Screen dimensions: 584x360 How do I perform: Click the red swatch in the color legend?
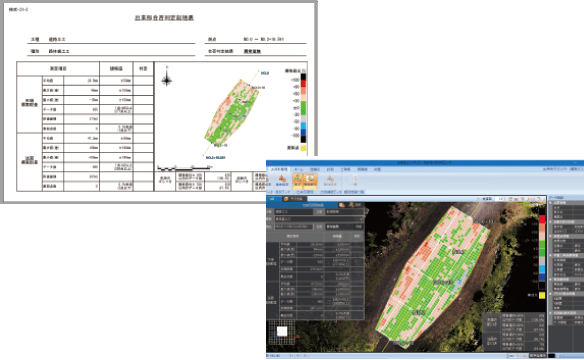[x=542, y=220]
